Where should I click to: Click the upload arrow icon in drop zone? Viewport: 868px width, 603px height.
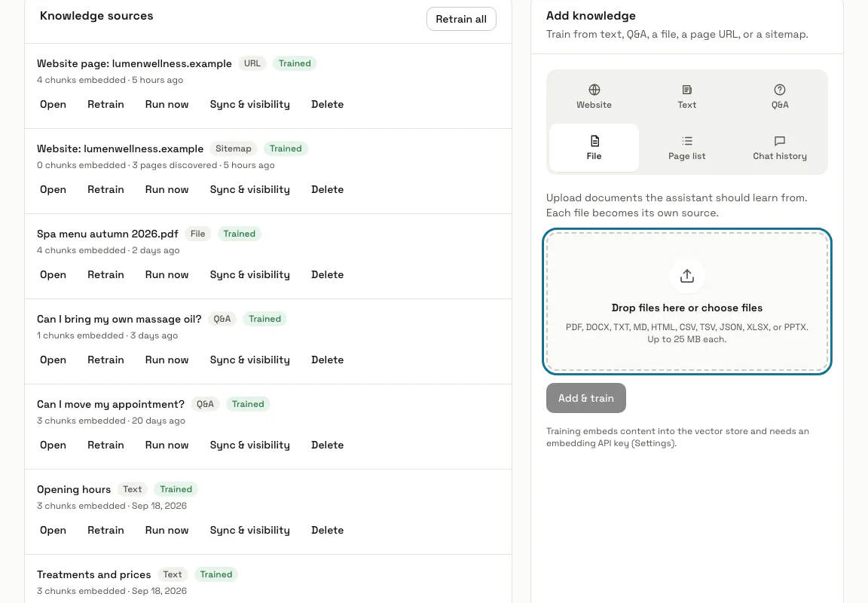[x=687, y=276]
